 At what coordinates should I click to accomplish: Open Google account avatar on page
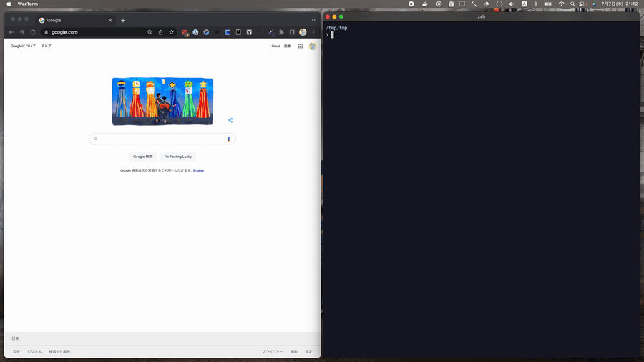click(313, 47)
